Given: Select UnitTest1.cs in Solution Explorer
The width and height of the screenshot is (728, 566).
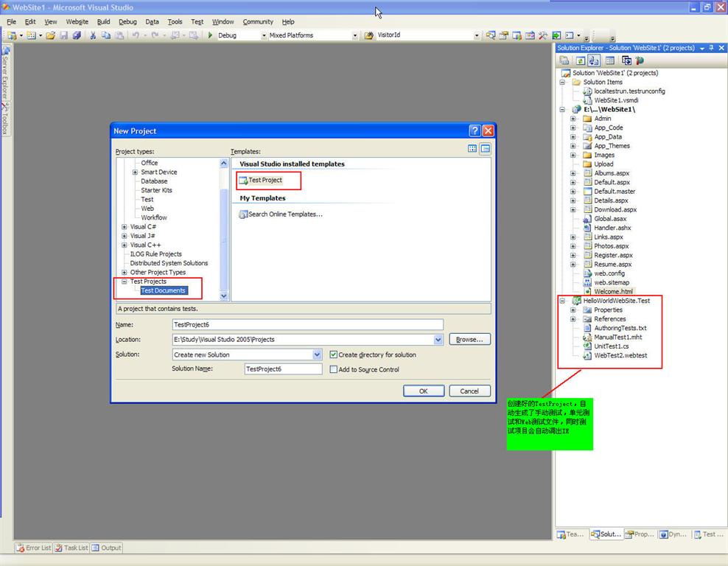Looking at the screenshot, I should (612, 346).
